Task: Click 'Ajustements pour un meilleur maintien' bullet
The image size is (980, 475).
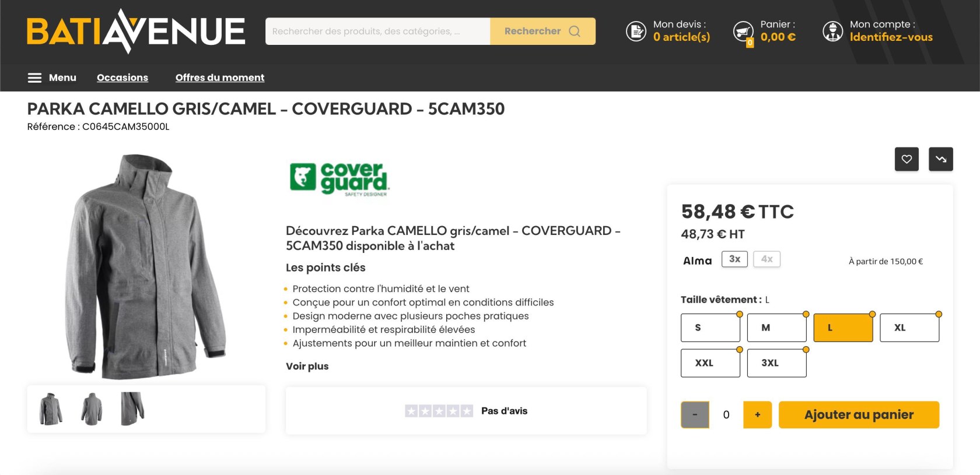Action: 409,343
